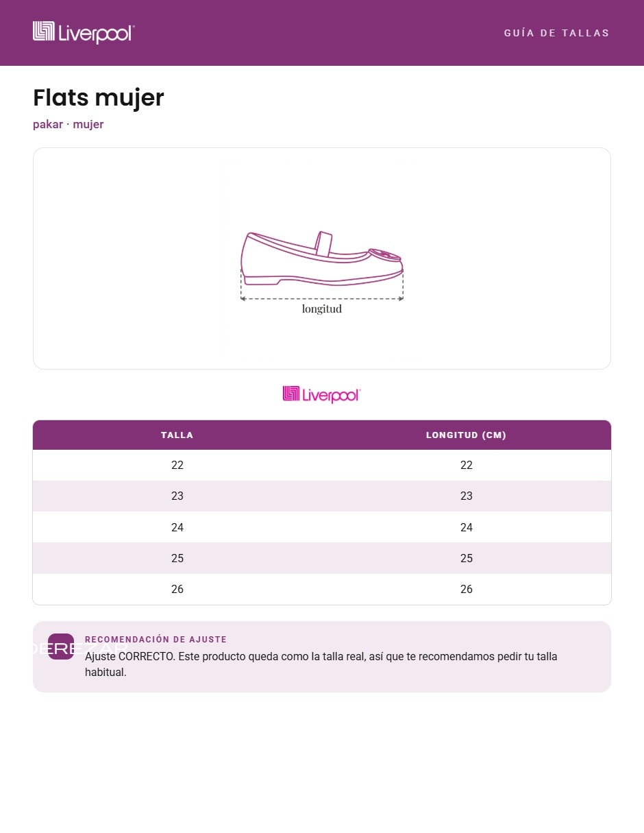The image size is (644, 833).
Task: Click the longitud 22 cm value
Action: [x=467, y=465]
